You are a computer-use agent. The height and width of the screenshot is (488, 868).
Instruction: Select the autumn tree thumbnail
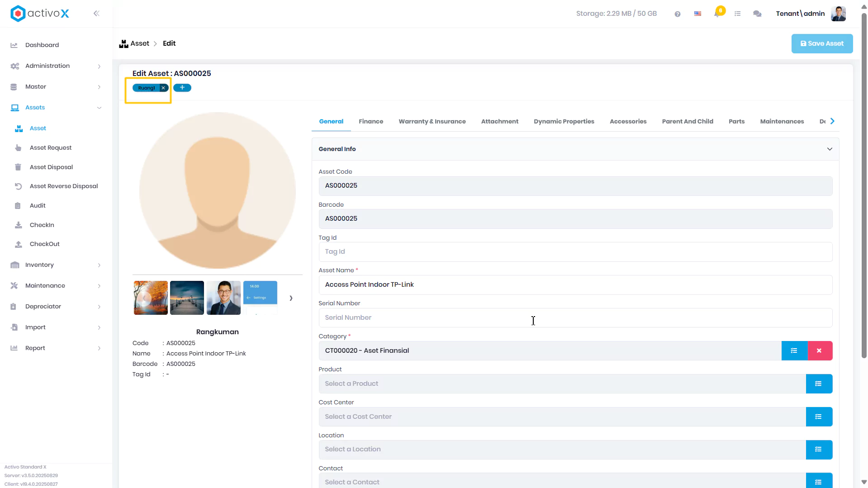click(x=151, y=298)
